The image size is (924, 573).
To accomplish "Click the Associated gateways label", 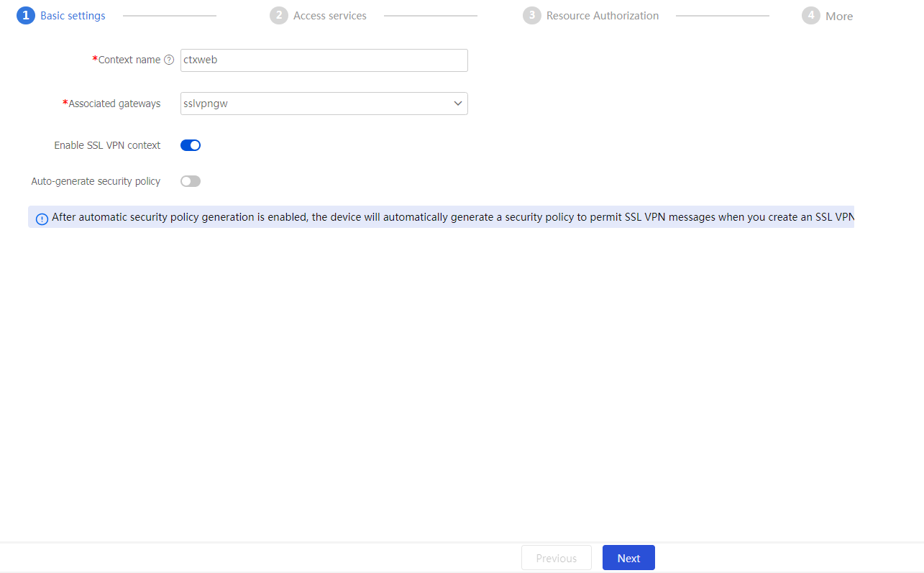I will point(115,104).
